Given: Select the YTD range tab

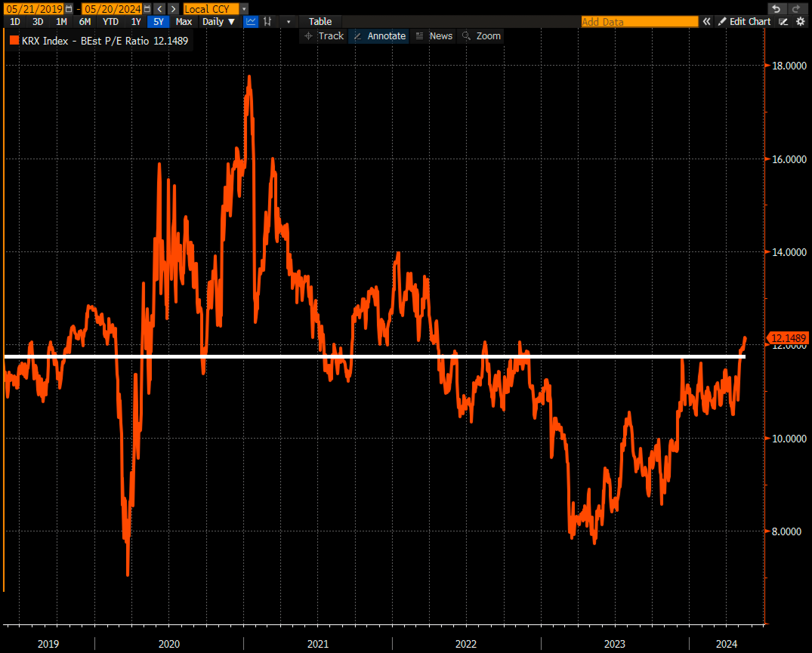Looking at the screenshot, I should (111, 22).
